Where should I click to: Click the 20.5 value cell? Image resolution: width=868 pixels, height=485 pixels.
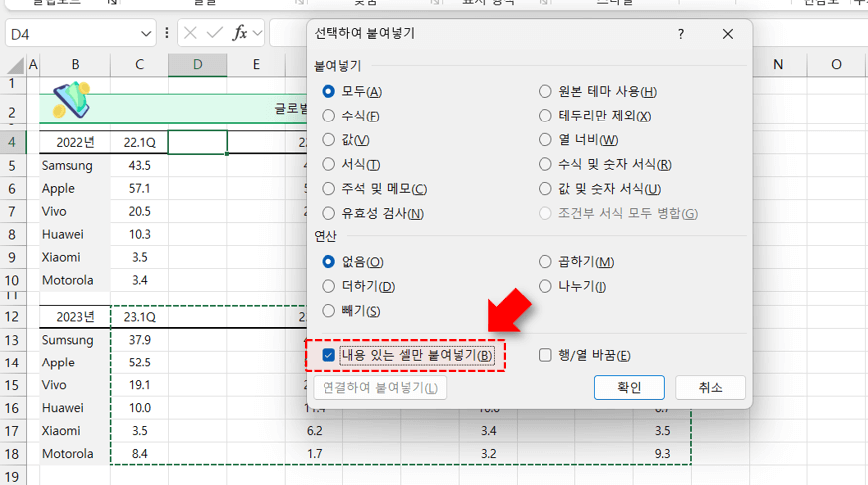[139, 211]
